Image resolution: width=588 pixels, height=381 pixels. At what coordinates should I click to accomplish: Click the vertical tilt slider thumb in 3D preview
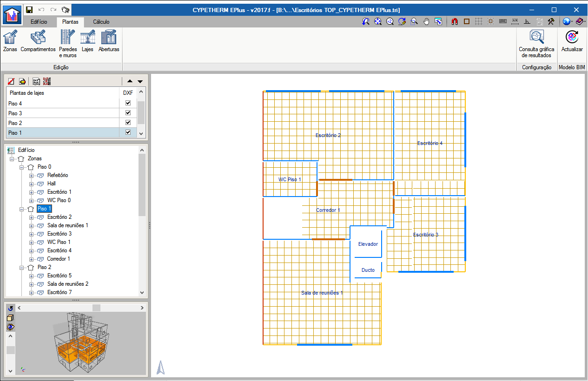(10, 350)
